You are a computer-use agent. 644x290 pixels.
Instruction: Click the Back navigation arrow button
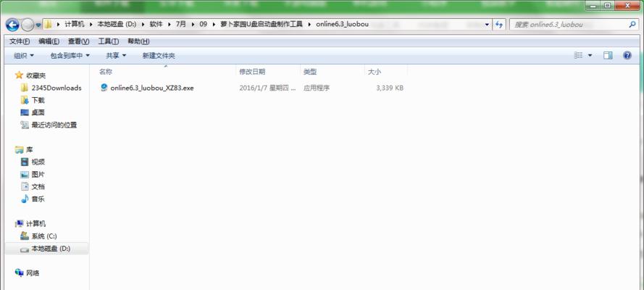[x=12, y=25]
